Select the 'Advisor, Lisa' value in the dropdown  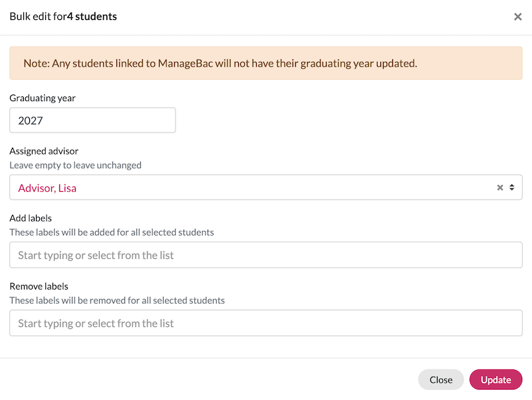(x=47, y=188)
